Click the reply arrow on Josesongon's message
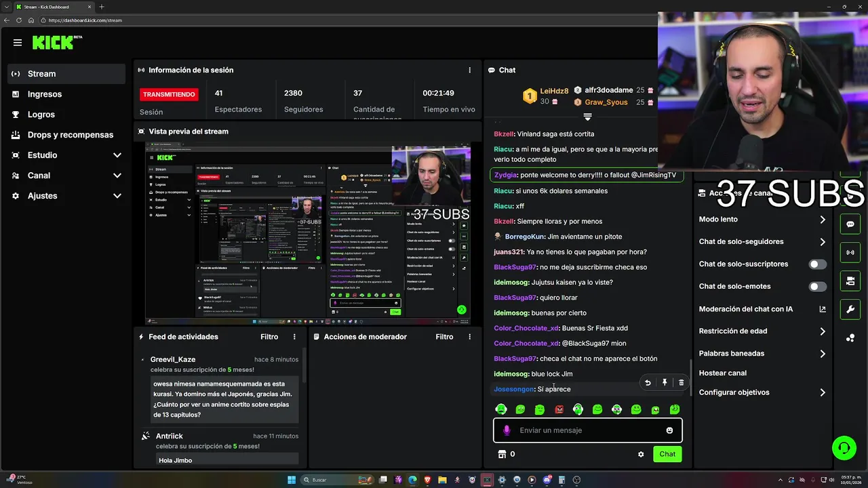 [648, 383]
